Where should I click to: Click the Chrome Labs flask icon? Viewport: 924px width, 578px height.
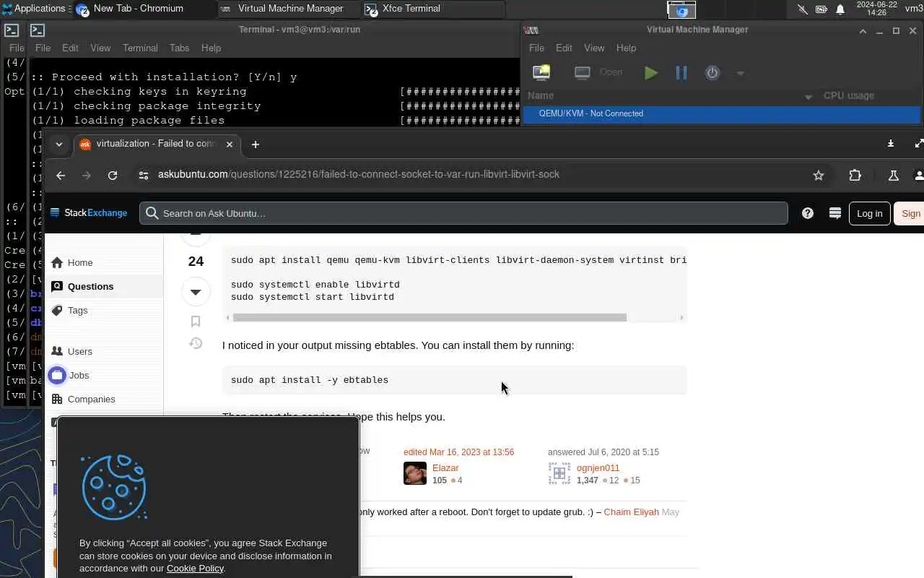893,175
